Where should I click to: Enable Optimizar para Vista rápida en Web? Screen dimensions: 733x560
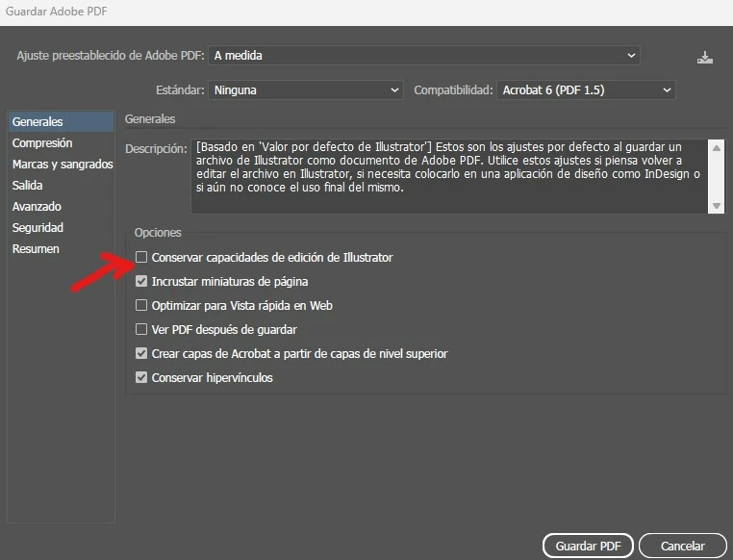click(141, 305)
